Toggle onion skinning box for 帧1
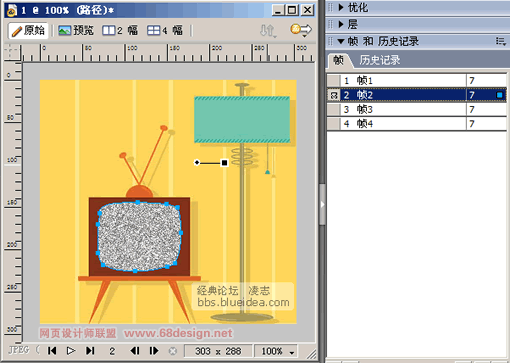This screenshot has height=363, width=510. [333, 80]
